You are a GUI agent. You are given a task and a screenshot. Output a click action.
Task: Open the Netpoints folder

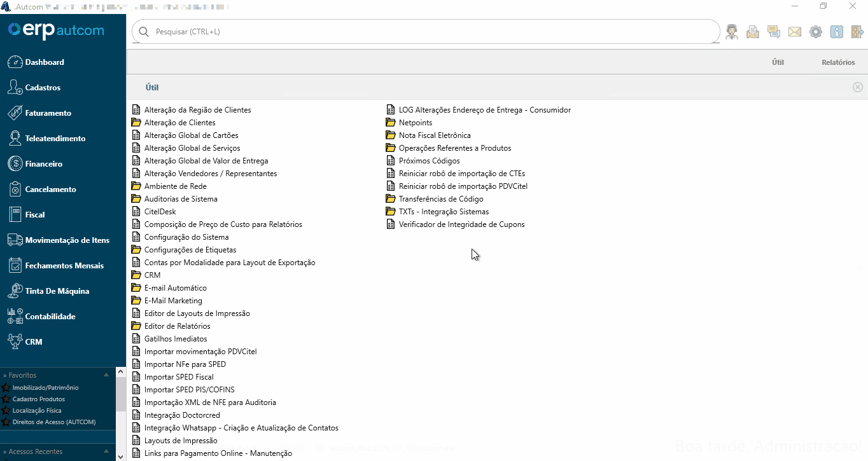pos(409,123)
